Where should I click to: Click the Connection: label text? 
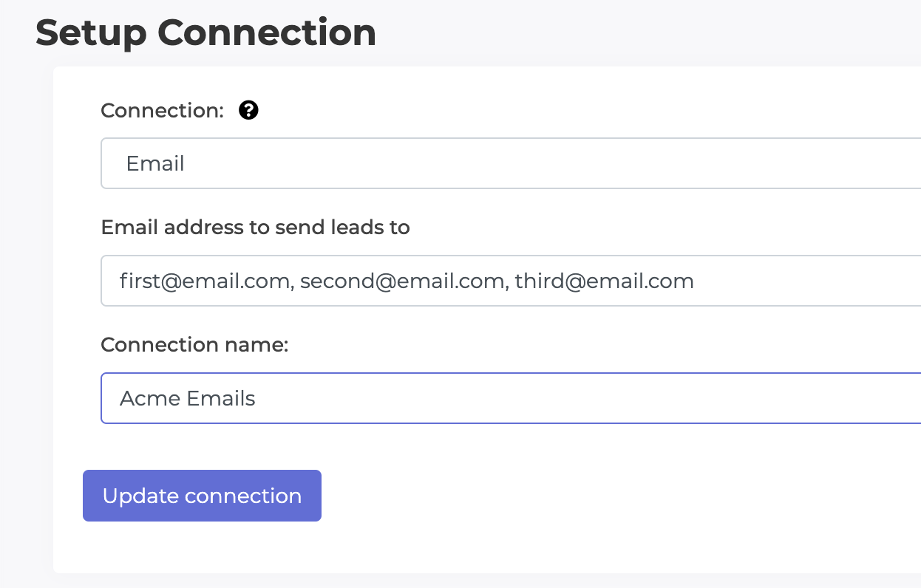161,110
